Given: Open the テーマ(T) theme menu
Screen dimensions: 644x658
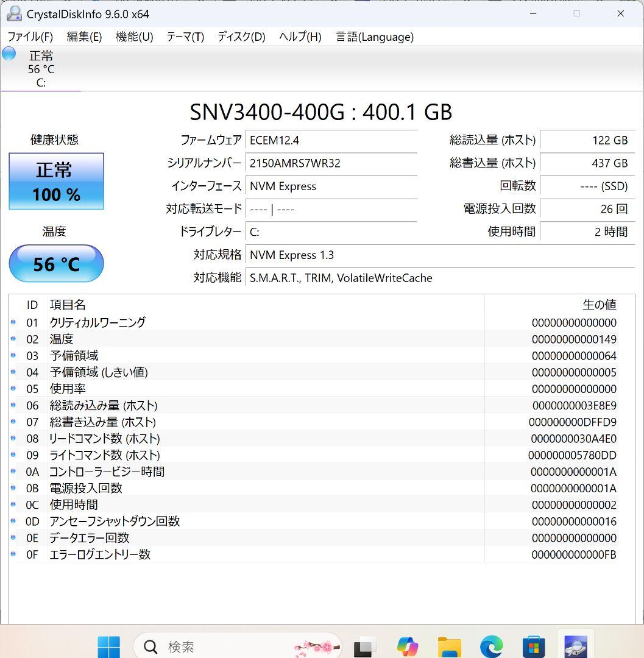Looking at the screenshot, I should click(x=185, y=37).
